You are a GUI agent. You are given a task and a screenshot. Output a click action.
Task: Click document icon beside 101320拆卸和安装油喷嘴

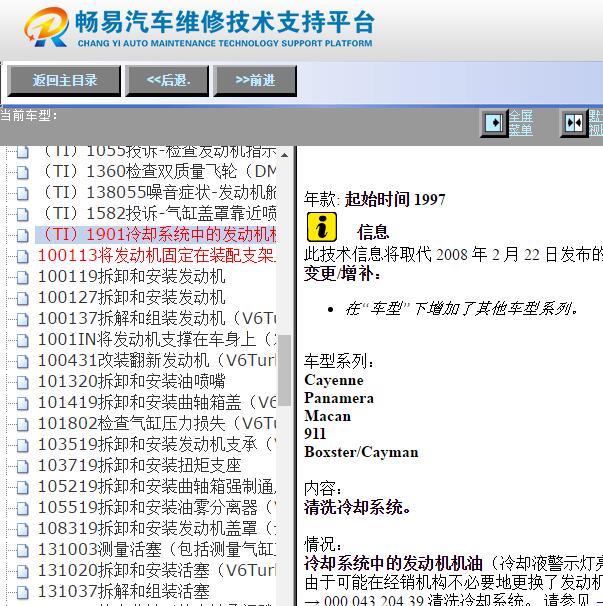point(22,383)
